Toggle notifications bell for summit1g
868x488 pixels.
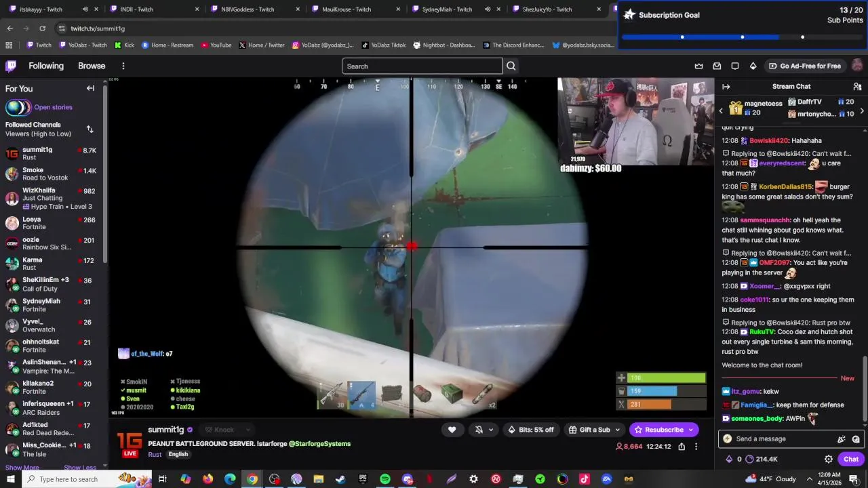[479, 430]
